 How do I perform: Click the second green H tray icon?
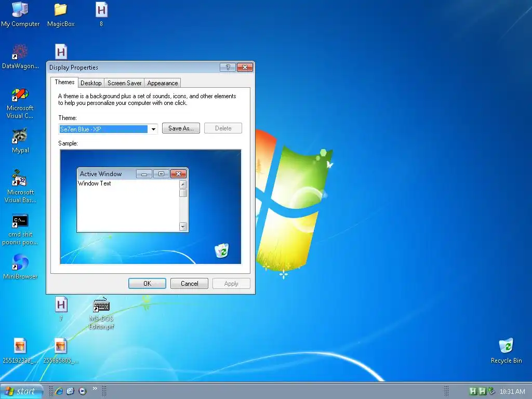tap(482, 391)
